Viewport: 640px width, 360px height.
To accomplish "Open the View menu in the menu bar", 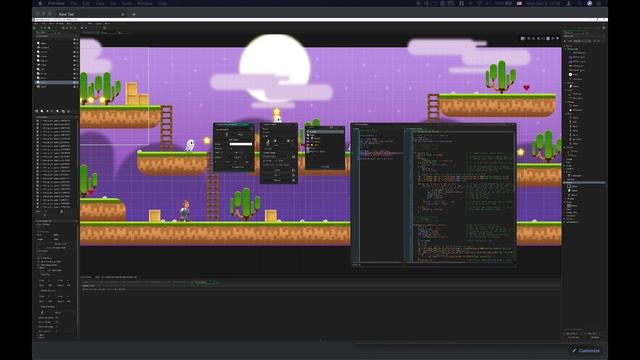I will (100, 3).
